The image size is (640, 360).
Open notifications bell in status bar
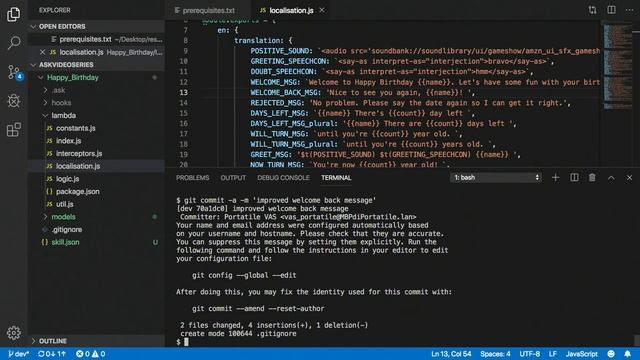pyautogui.click(x=627, y=354)
